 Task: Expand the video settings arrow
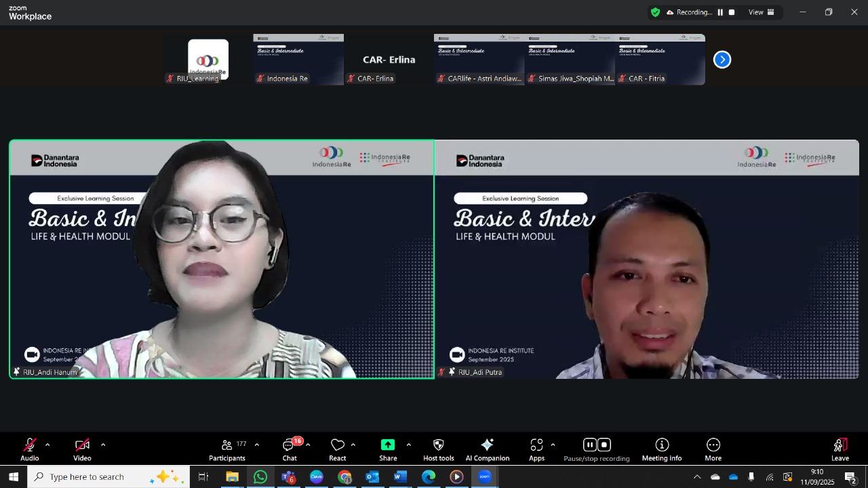(x=103, y=445)
